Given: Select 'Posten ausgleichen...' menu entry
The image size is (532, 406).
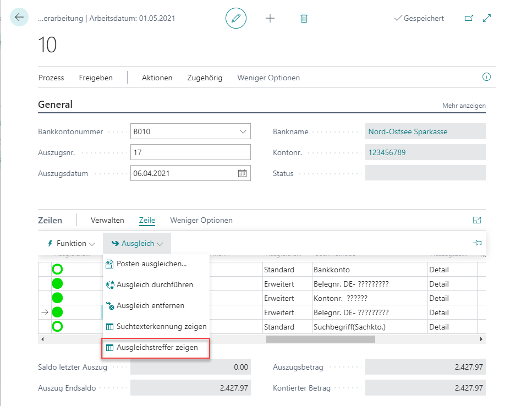Looking at the screenshot, I should click(x=151, y=264).
